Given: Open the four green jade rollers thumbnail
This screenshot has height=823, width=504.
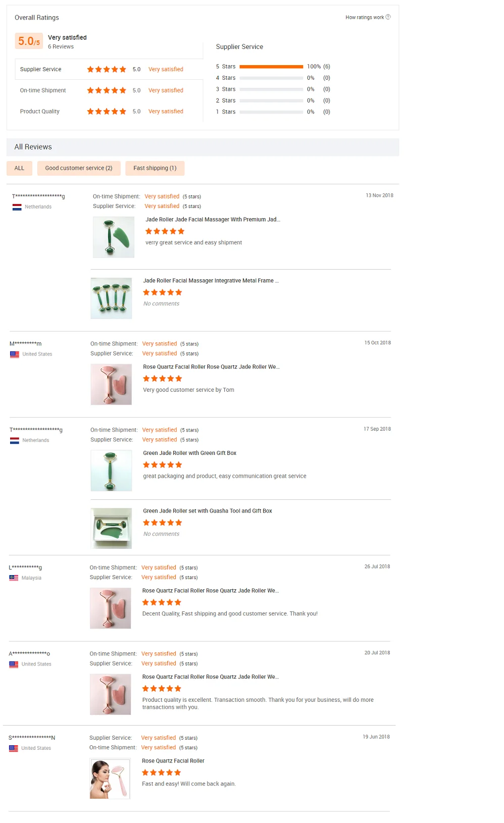Looking at the screenshot, I should [111, 298].
